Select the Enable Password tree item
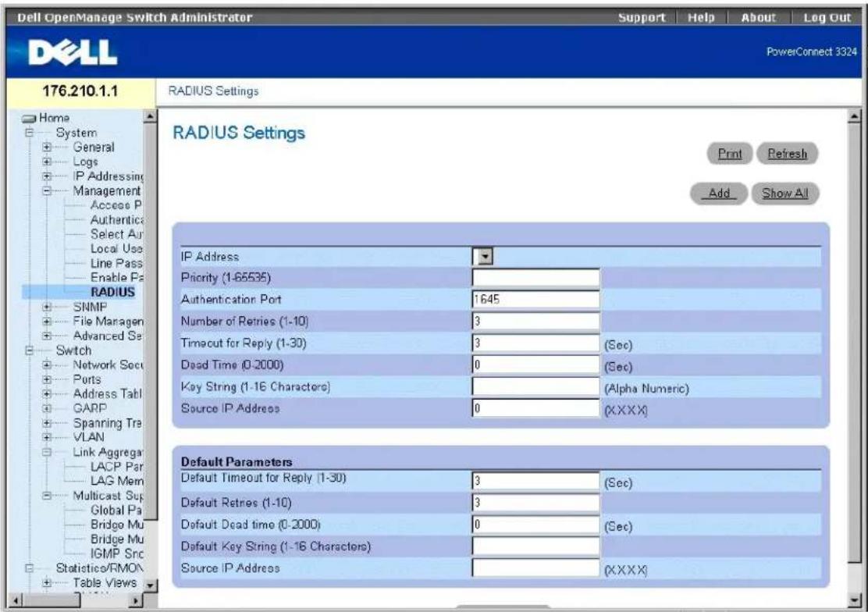This screenshot has width=868, height=612. (x=116, y=277)
